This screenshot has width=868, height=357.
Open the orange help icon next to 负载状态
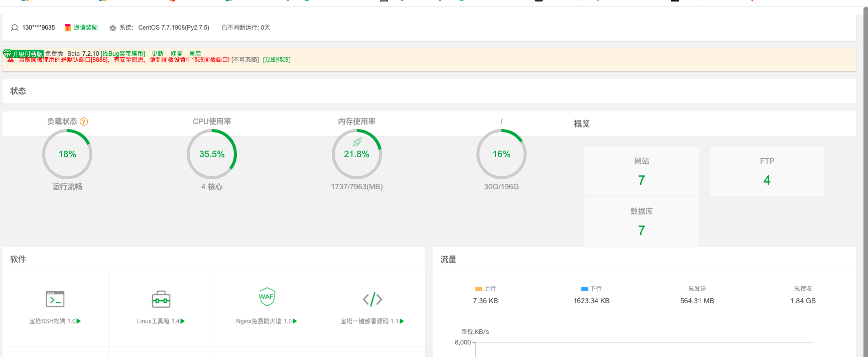pos(84,122)
